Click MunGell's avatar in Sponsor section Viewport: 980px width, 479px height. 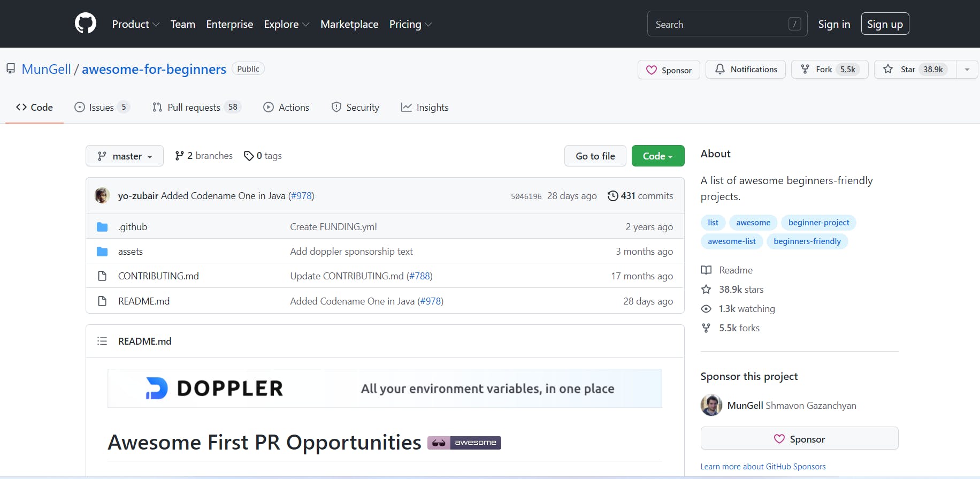pyautogui.click(x=711, y=405)
